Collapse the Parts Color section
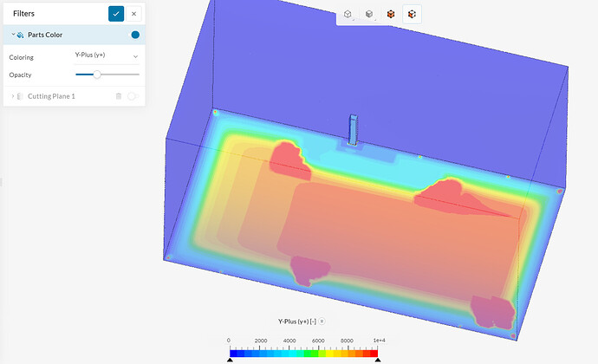 point(13,35)
